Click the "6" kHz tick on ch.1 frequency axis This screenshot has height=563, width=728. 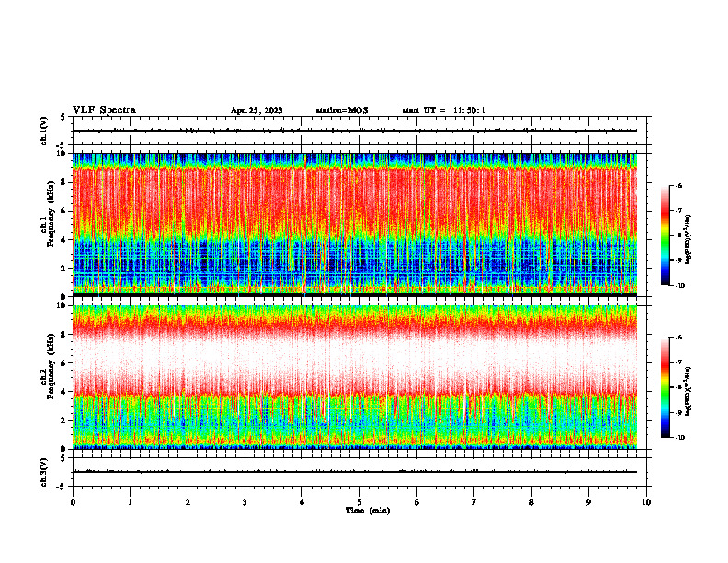click(x=64, y=211)
